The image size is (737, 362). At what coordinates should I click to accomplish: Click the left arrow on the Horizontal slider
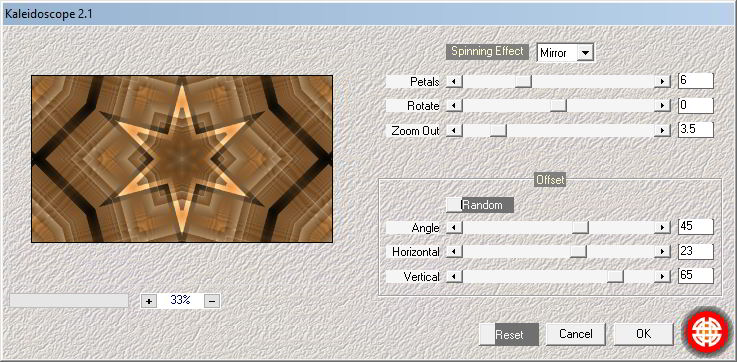pos(454,252)
